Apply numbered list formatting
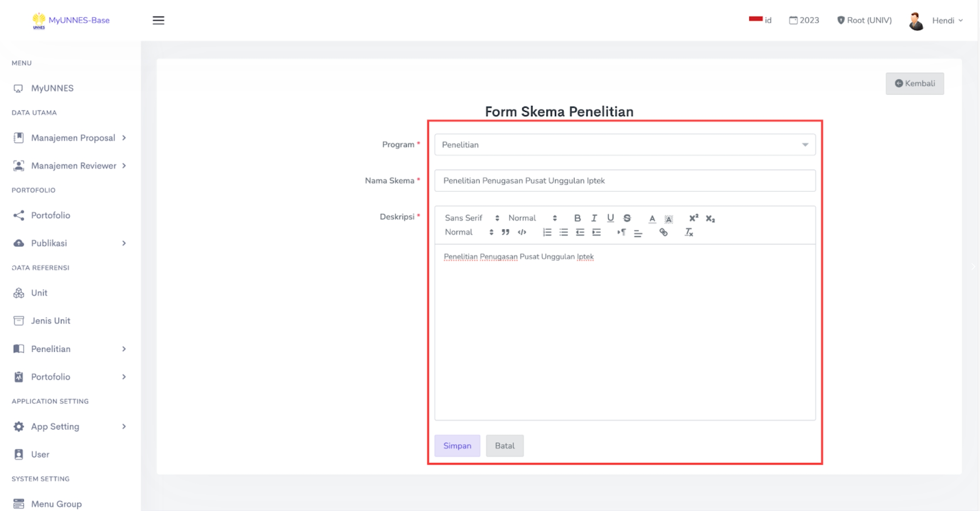 point(547,232)
